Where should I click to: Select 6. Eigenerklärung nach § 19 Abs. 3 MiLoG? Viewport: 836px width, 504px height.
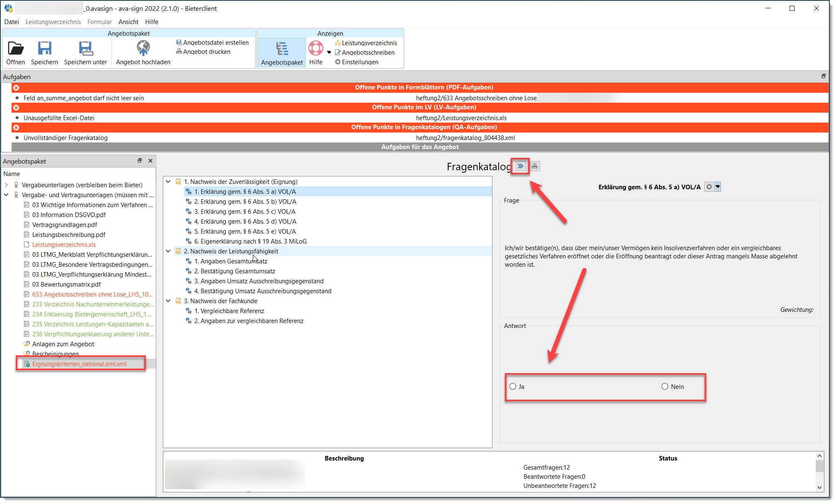pyautogui.click(x=250, y=241)
